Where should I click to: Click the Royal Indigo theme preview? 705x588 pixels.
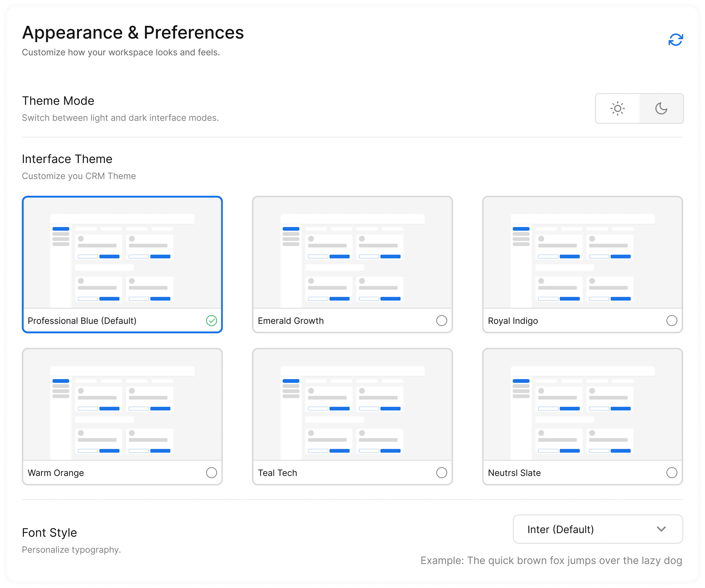582,253
